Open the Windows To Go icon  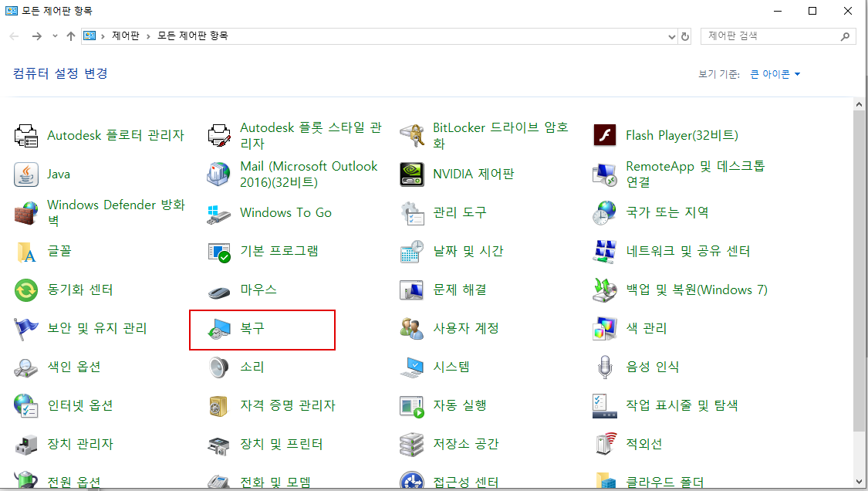pos(219,213)
